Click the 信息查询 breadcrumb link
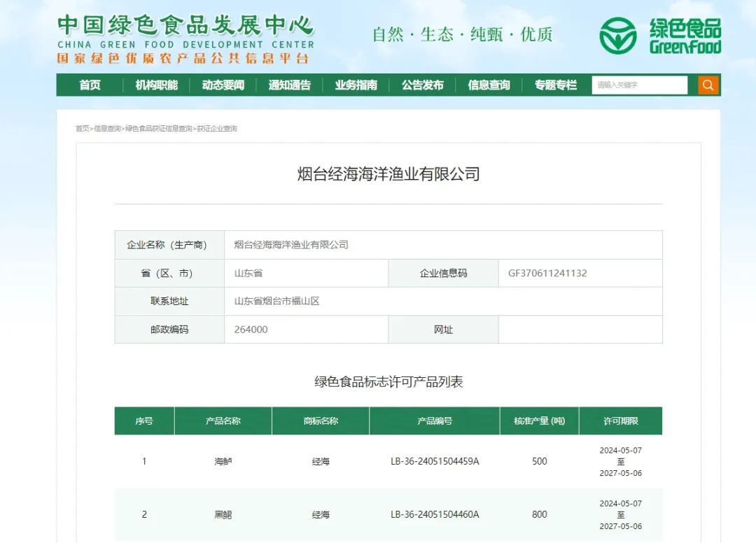The width and height of the screenshot is (756, 543). click(107, 129)
